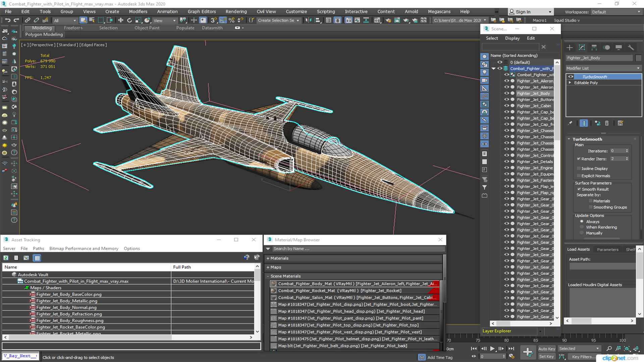The height and width of the screenshot is (362, 644).
Task: Increase the Iterations spinner value
Action: coord(627,150)
